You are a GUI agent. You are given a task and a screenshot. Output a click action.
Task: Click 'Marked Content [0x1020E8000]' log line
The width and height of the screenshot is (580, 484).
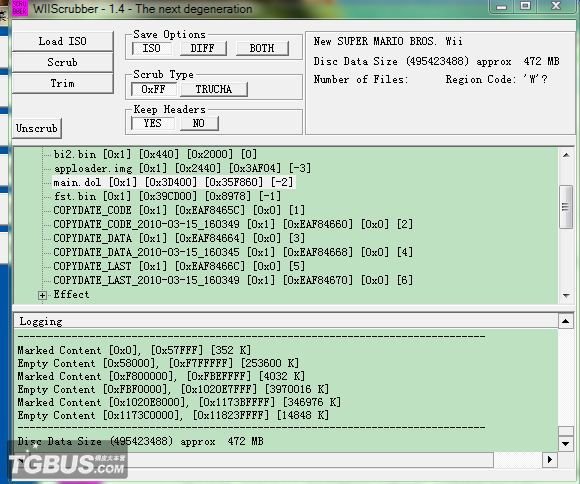tap(179, 402)
